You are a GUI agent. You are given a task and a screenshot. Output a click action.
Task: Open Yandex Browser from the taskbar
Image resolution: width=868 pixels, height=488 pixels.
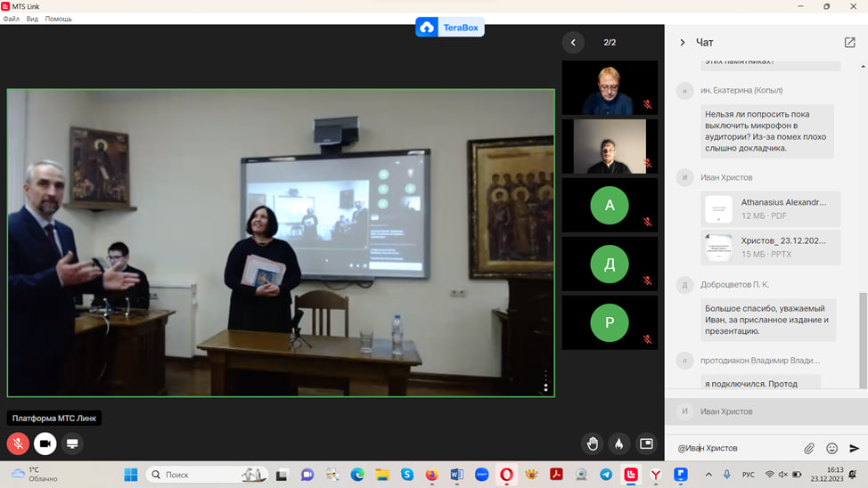pyautogui.click(x=655, y=475)
